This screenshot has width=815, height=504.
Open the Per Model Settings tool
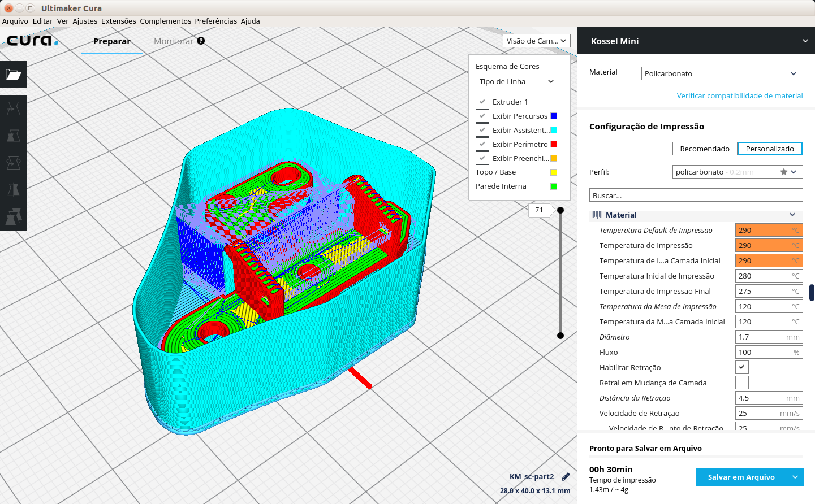point(14,217)
